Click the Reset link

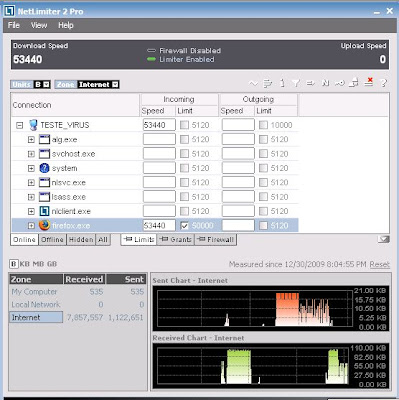[x=379, y=265]
